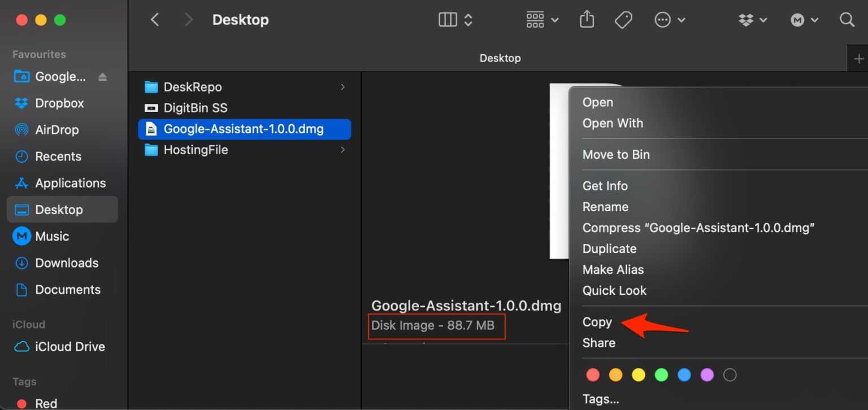Click the account avatar icon in the toolbar
Viewport: 868px width, 410px height.
[x=797, y=20]
